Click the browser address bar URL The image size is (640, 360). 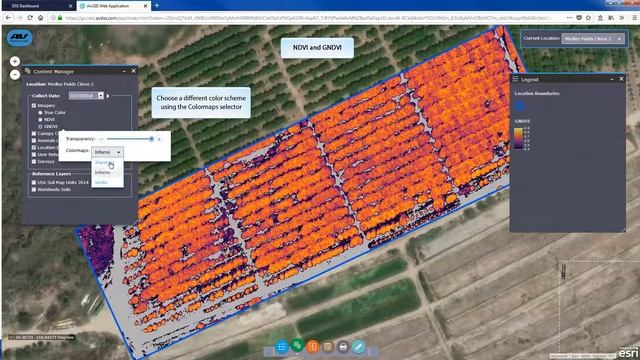point(308,18)
